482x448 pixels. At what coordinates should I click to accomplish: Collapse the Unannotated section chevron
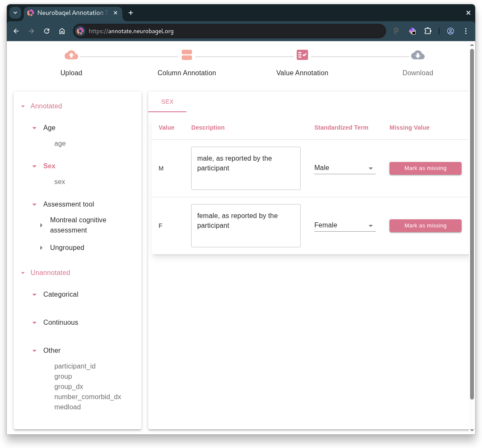click(23, 272)
